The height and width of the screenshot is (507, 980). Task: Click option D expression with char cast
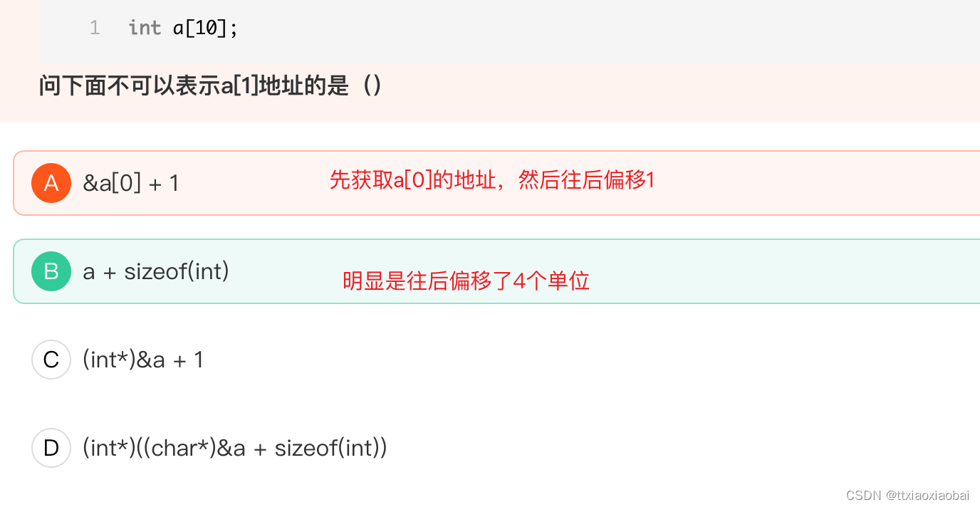235,448
